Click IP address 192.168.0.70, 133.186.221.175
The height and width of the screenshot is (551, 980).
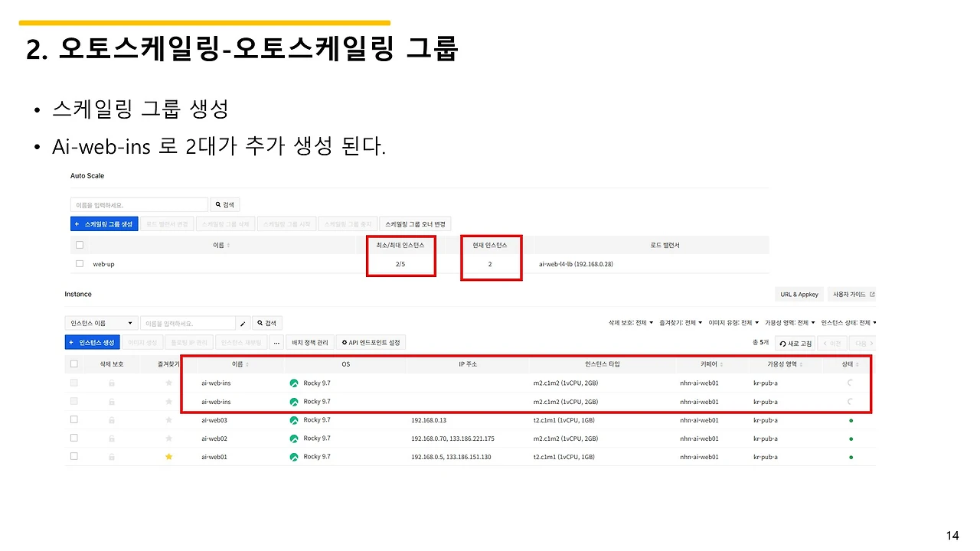pos(452,439)
